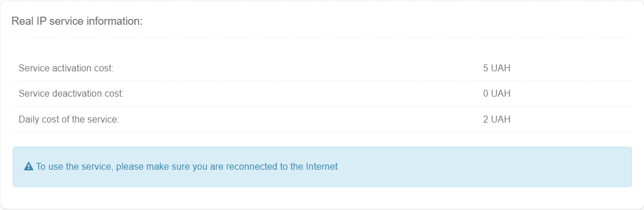The image size is (644, 210).
Task: Click the word 'Internet' in the blue notice
Action: pos(322,167)
